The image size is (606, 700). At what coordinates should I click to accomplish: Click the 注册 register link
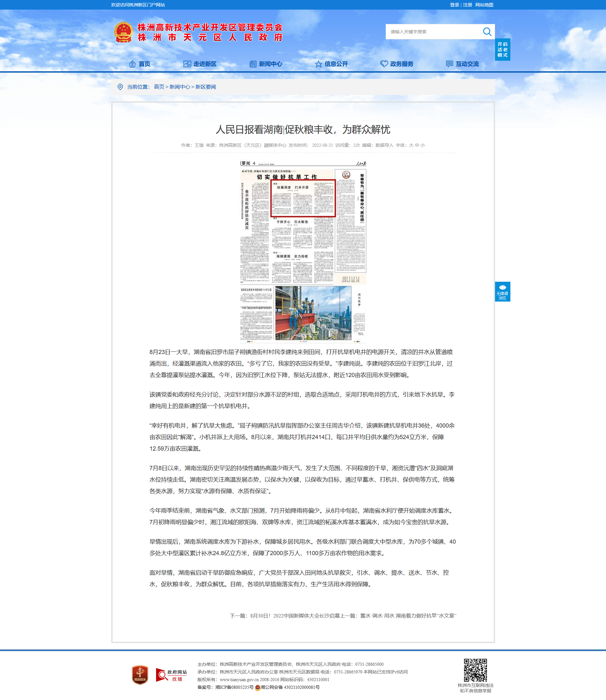coord(467,5)
